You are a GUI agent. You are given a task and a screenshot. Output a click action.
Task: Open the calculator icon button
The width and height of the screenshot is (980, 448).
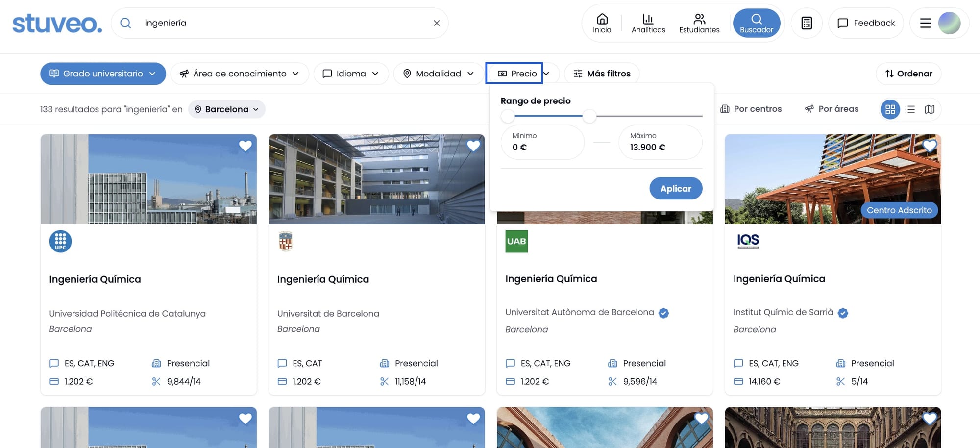[807, 23]
